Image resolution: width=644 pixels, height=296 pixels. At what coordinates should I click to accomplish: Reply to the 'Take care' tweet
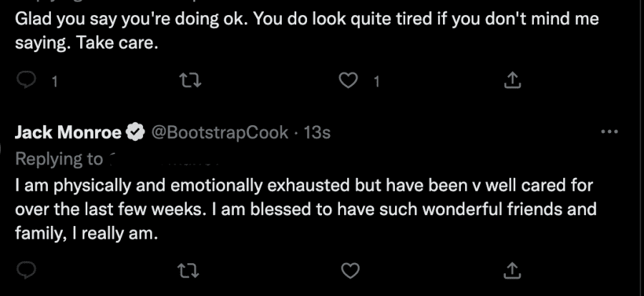[x=26, y=81]
